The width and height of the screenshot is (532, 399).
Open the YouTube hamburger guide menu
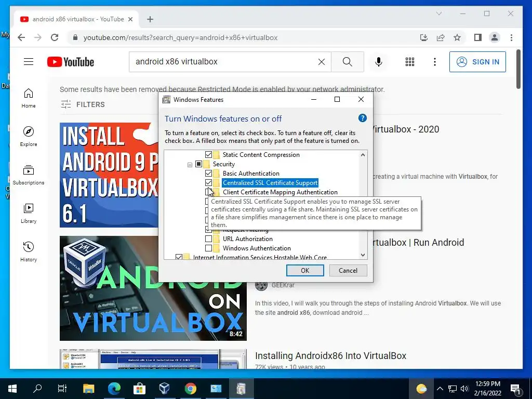click(x=29, y=62)
